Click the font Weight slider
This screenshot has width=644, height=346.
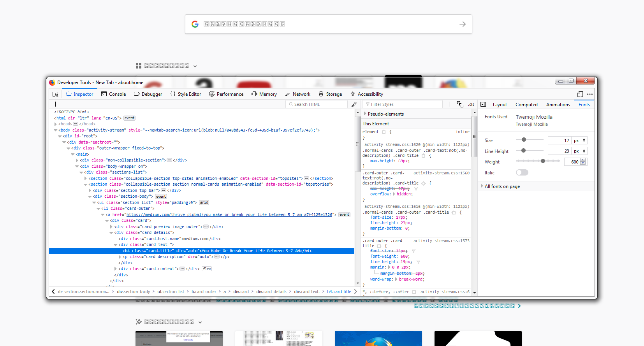click(x=538, y=161)
